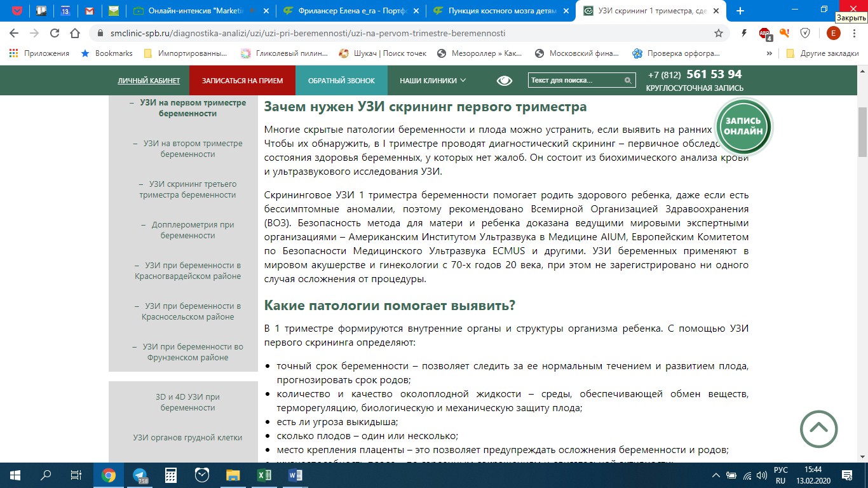Open the Приложения apps shortcut

click(39, 53)
